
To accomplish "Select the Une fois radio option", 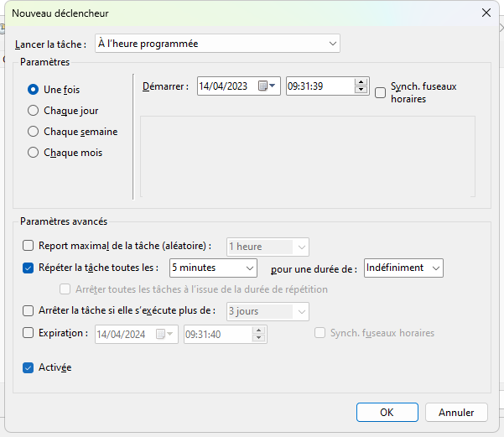I will tap(34, 90).
